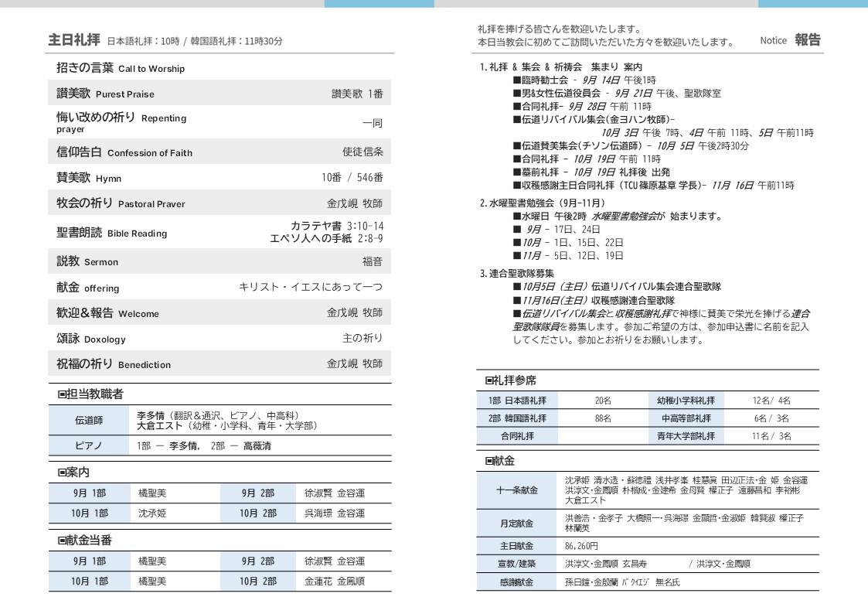This screenshot has height=614, width=868.
Task: Select the 伝道師 label cell
Action: point(88,421)
